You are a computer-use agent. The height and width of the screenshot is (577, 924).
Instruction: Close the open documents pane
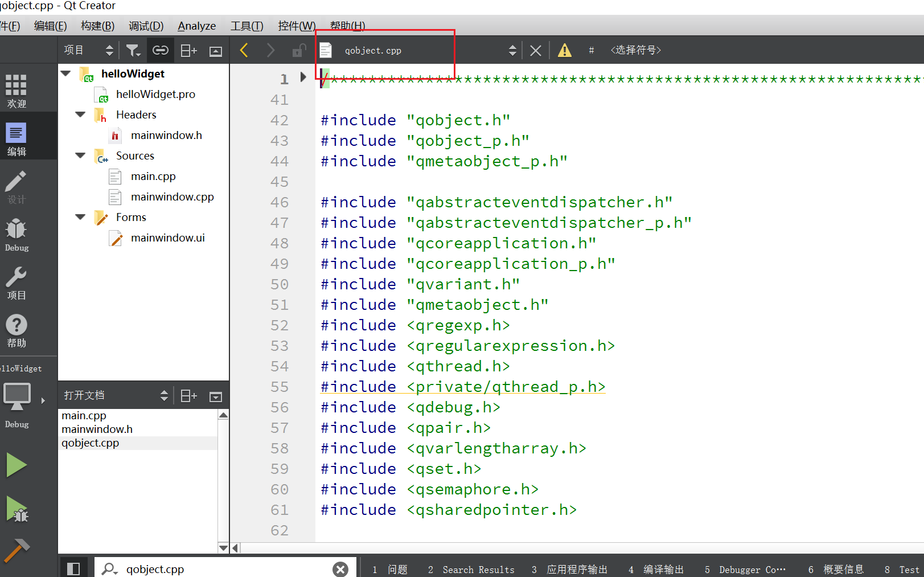(216, 396)
